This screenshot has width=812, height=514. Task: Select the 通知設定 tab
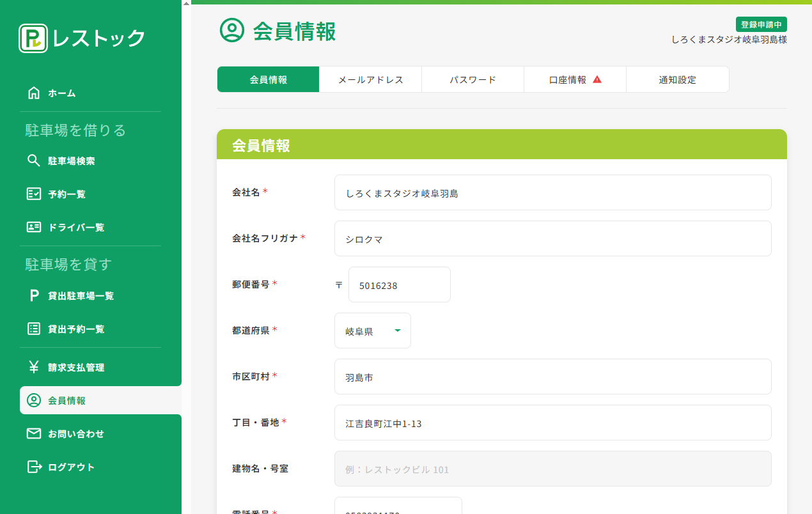[x=677, y=80]
